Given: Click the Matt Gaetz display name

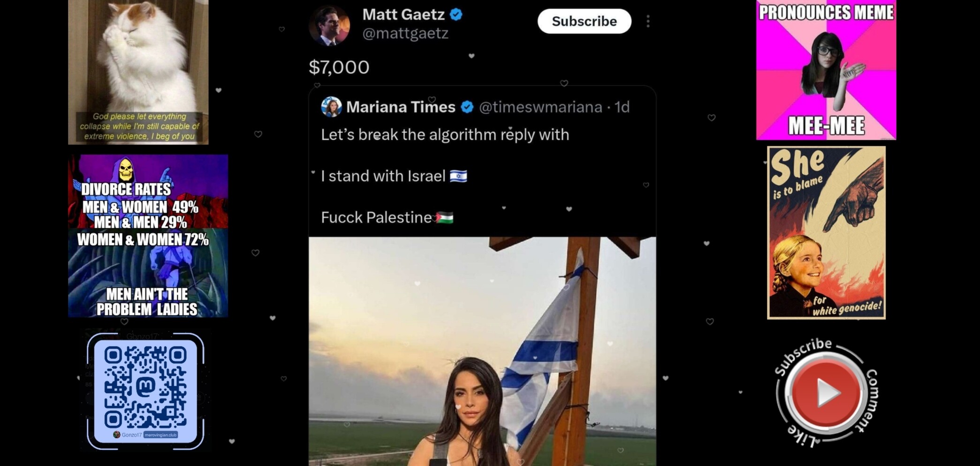Looking at the screenshot, I should click(x=403, y=15).
